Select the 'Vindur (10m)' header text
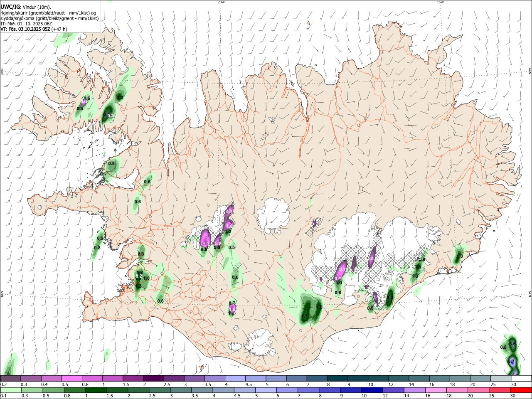Image resolution: width=532 pixels, height=399 pixels. 35,7
